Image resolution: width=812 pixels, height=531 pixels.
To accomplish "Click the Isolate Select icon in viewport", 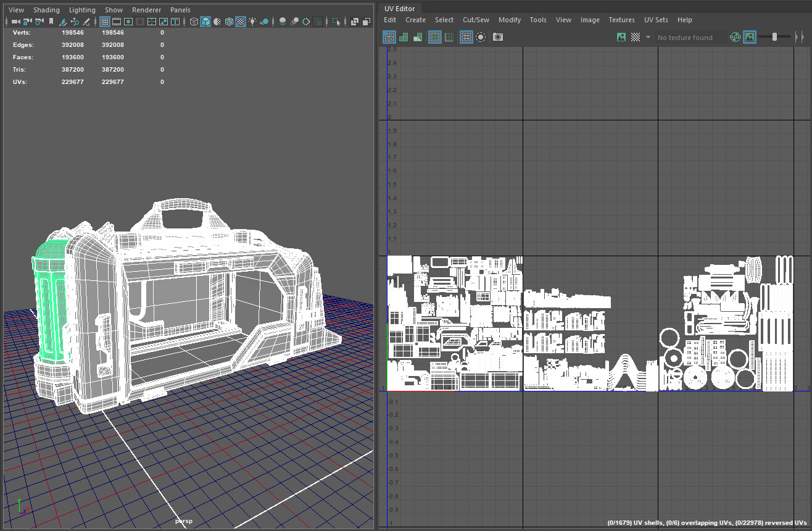I will point(336,22).
